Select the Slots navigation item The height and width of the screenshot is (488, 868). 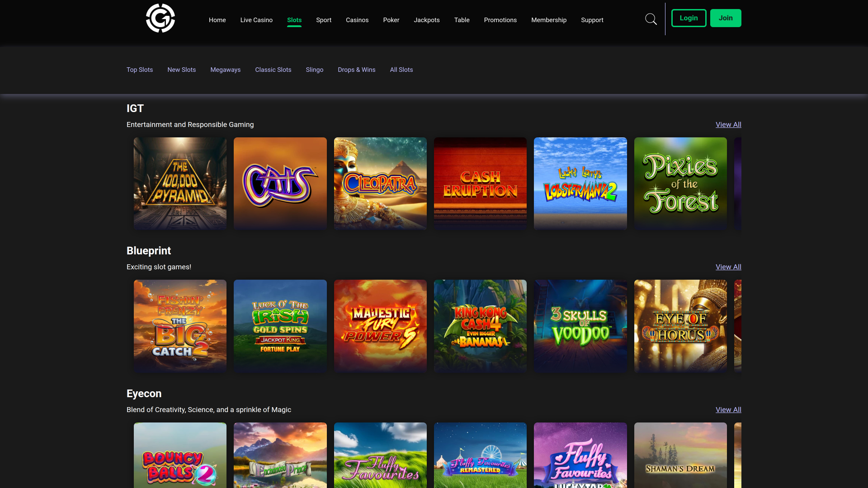(294, 20)
